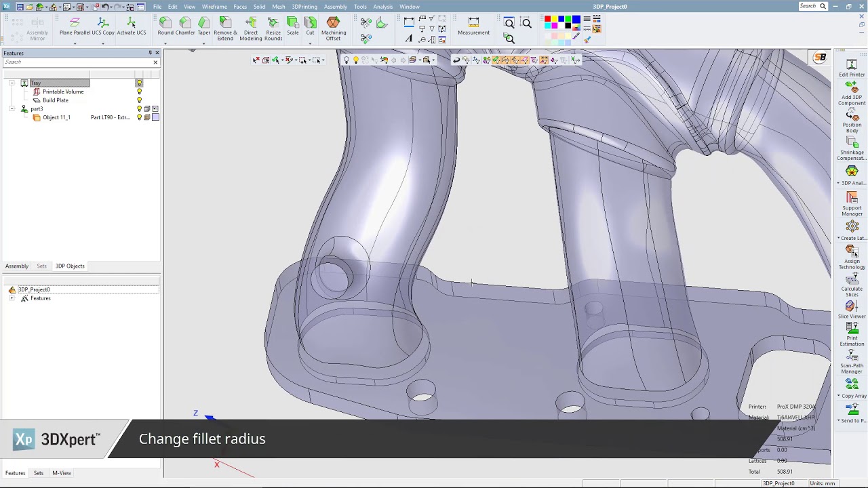
Task: Click the Undo arrow icon
Action: tap(105, 7)
